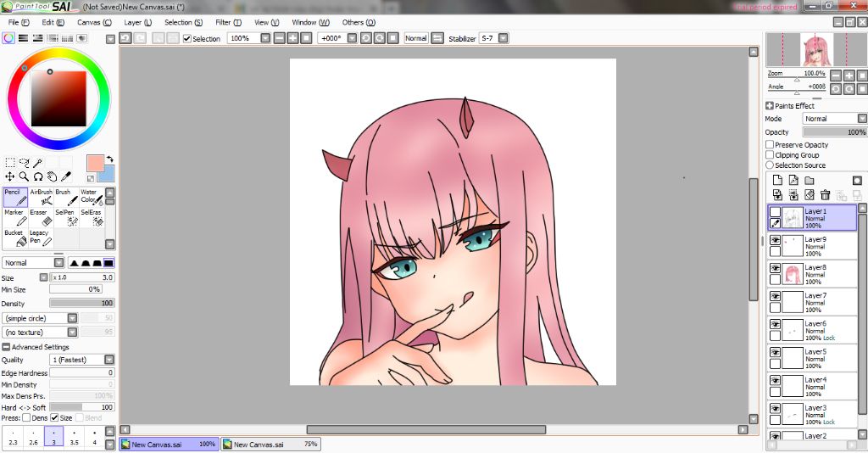Open the Layer menu
Image resolution: width=868 pixels, height=453 pixels.
[x=137, y=22]
